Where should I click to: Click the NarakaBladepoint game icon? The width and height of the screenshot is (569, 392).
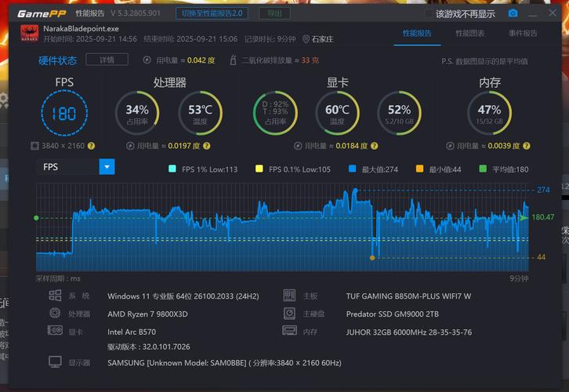tap(30, 34)
